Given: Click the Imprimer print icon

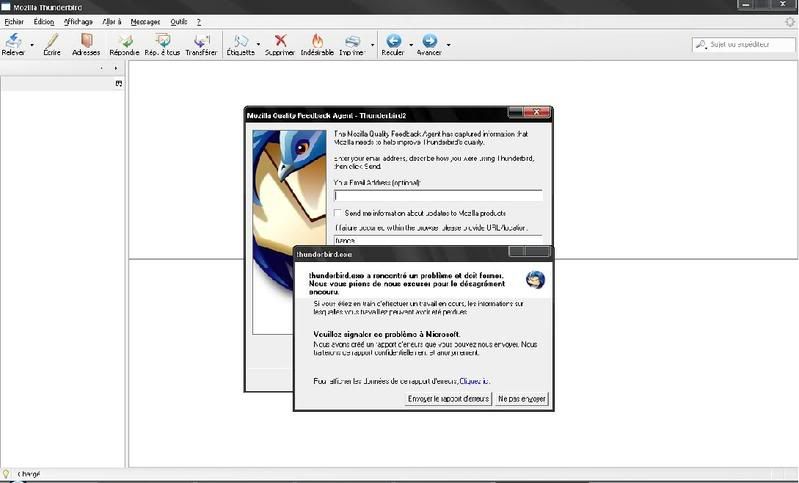Looking at the screenshot, I should point(352,41).
